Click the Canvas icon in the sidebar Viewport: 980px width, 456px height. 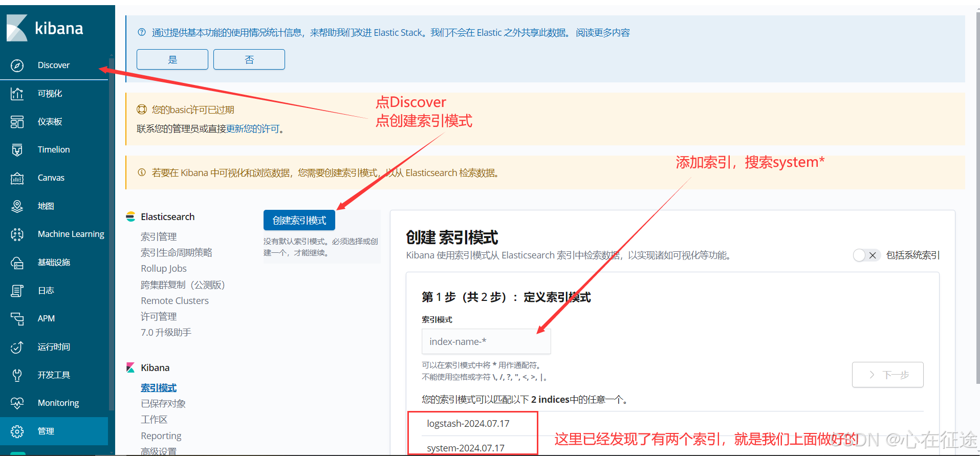pos(17,178)
